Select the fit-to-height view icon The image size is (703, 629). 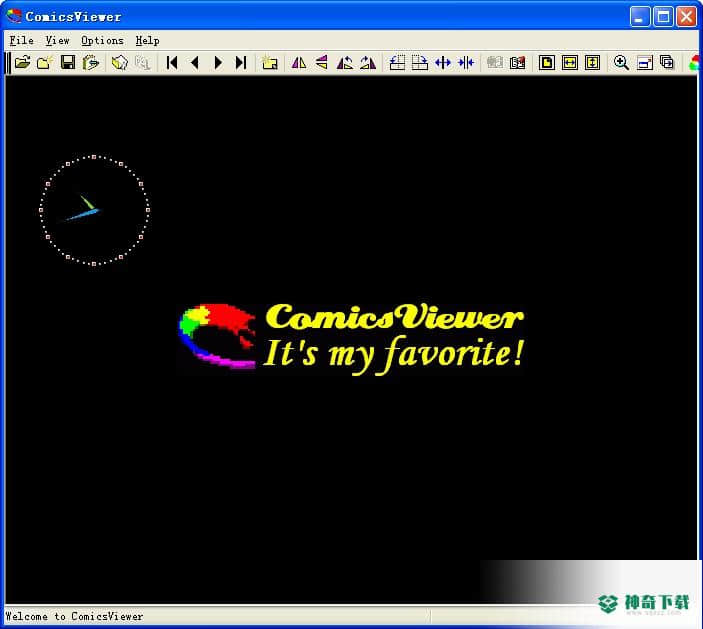click(x=593, y=62)
